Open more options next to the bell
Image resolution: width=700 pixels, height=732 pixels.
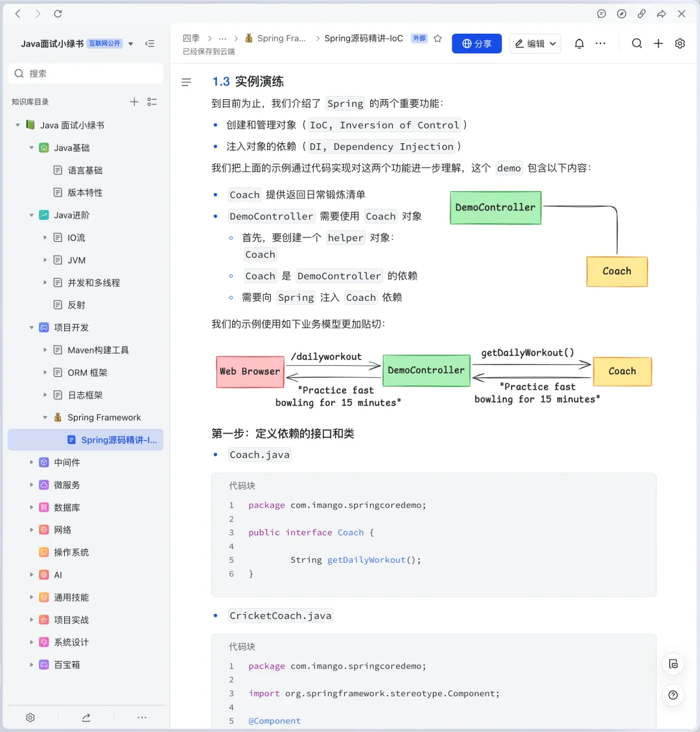pyautogui.click(x=601, y=43)
